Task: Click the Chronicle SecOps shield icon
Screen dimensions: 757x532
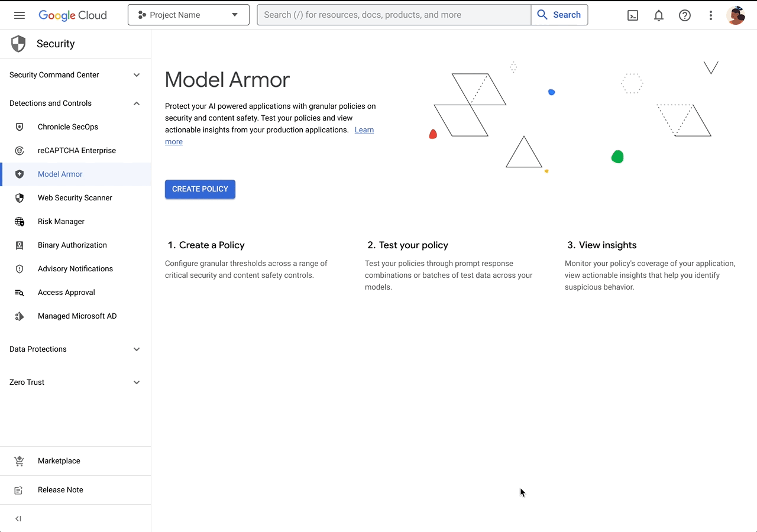Action: [x=20, y=127]
